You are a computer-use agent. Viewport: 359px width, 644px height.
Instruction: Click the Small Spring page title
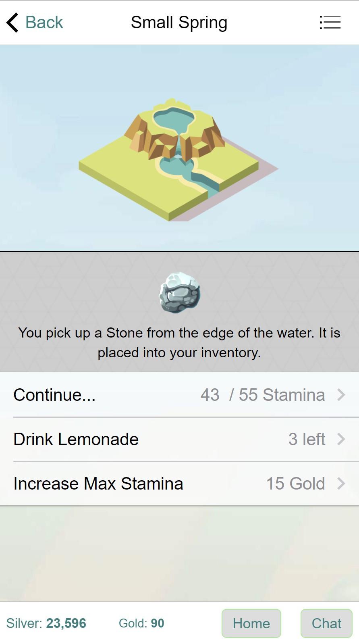coord(179,23)
